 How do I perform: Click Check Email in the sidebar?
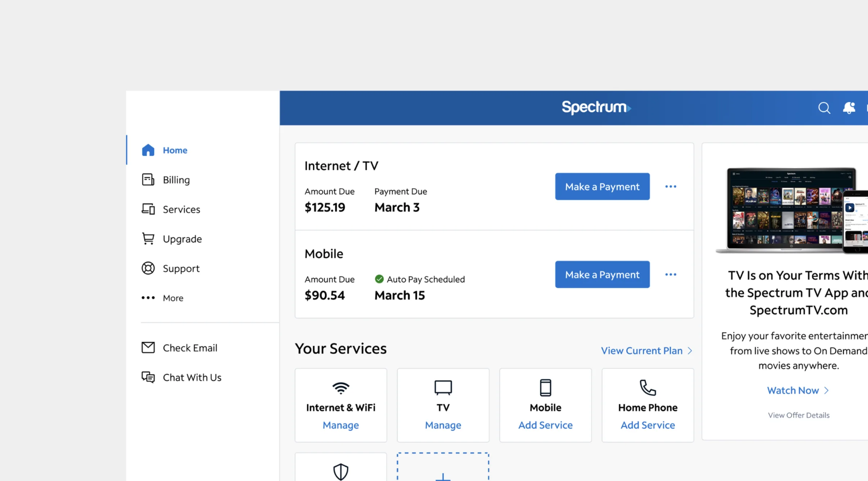[x=190, y=348]
